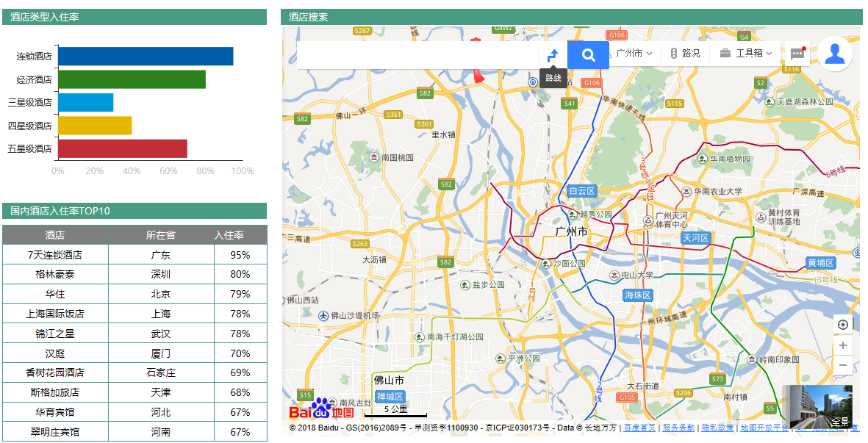This screenshot has width=868, height=443.
Task: Click the 盐步公园 park marker
Action: tap(465, 284)
